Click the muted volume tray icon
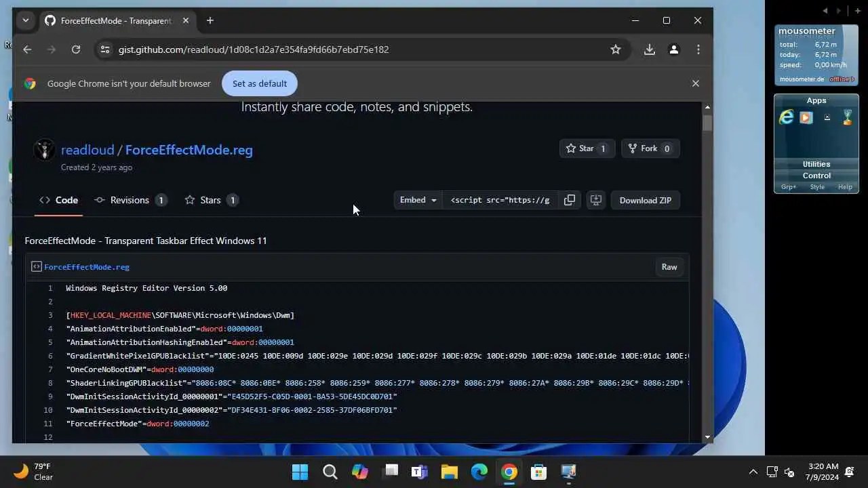 click(x=789, y=472)
